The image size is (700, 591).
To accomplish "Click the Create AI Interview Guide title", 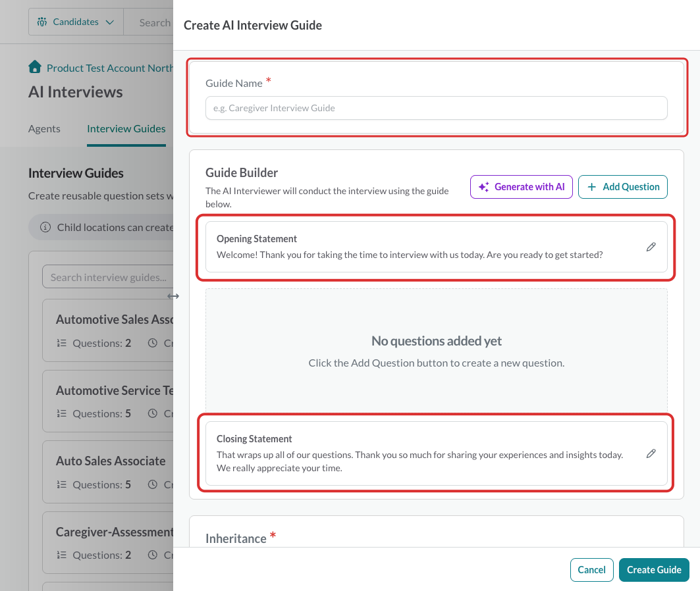I will coord(253,25).
